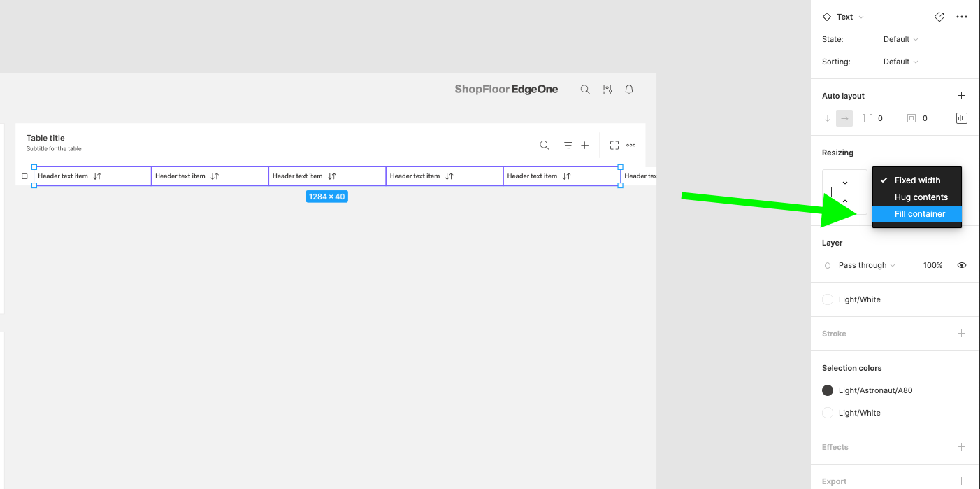Click the sort arrows in first header cell
The height and width of the screenshot is (489, 980).
(x=98, y=176)
